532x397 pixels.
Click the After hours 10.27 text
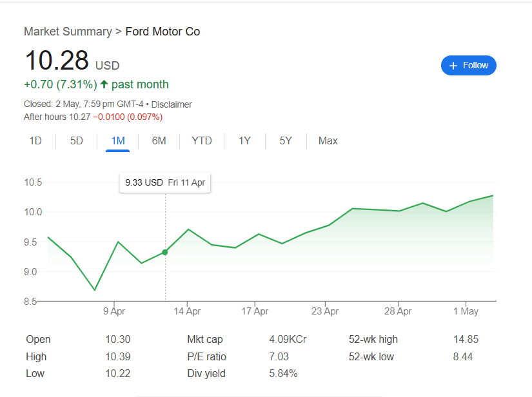tap(57, 117)
